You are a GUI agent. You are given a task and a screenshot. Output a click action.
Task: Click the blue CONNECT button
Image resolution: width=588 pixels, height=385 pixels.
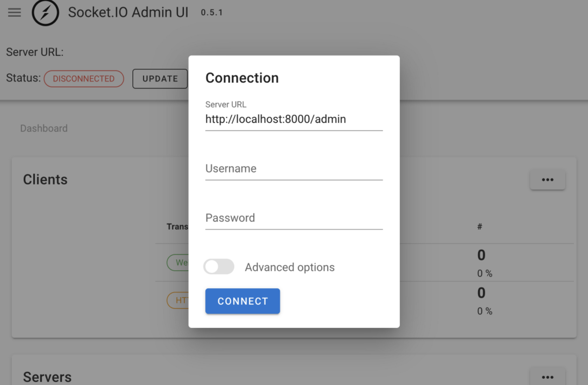coord(242,301)
